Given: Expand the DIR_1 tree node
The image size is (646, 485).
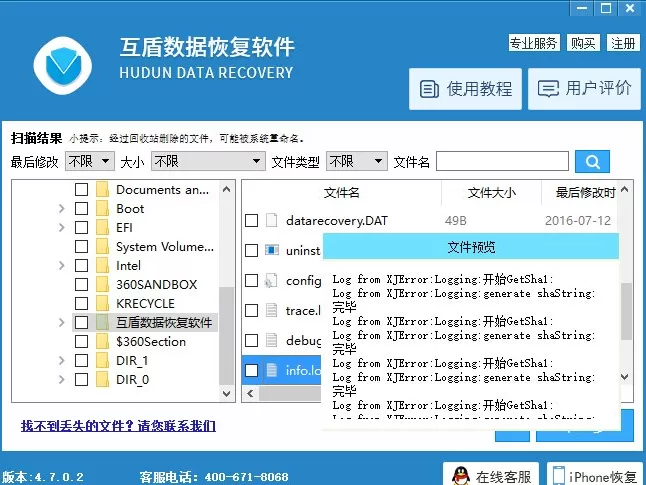Looking at the screenshot, I should point(61,360).
